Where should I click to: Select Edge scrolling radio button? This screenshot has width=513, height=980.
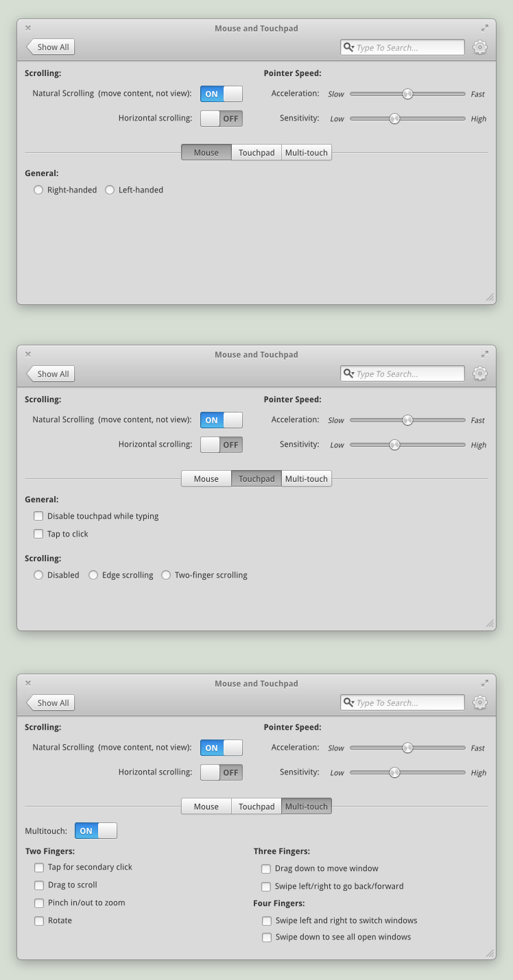(93, 575)
